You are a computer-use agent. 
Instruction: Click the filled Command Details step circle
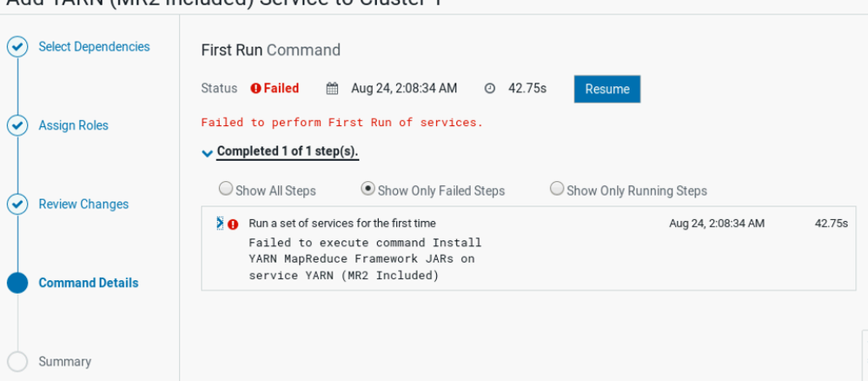[x=17, y=284]
